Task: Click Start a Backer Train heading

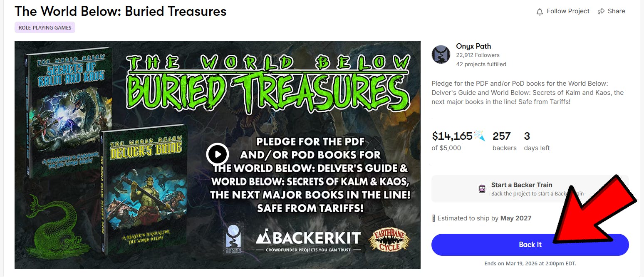Action: click(x=522, y=185)
